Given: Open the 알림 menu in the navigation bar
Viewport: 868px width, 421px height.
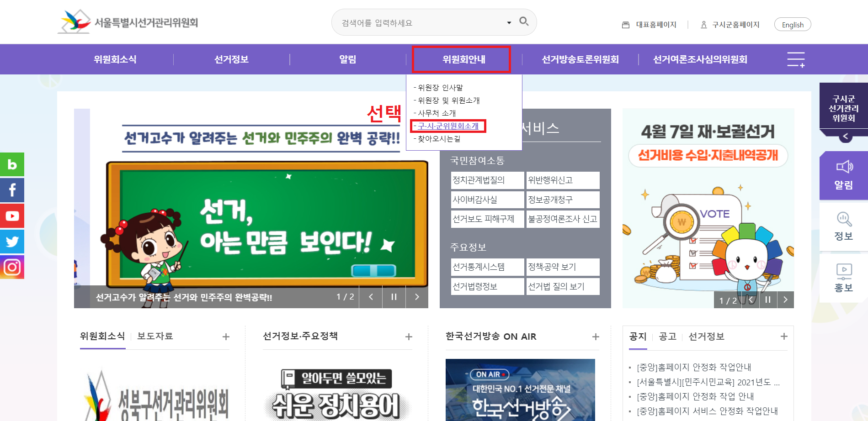Looking at the screenshot, I should coord(348,59).
